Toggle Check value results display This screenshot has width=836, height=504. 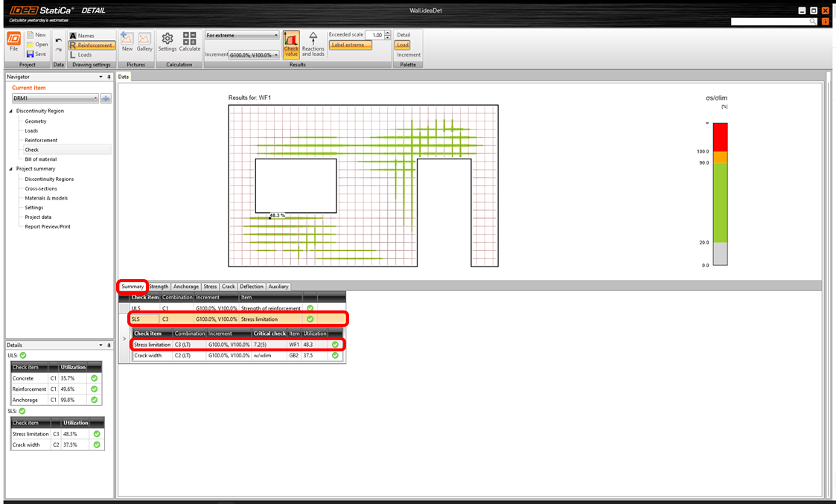291,44
